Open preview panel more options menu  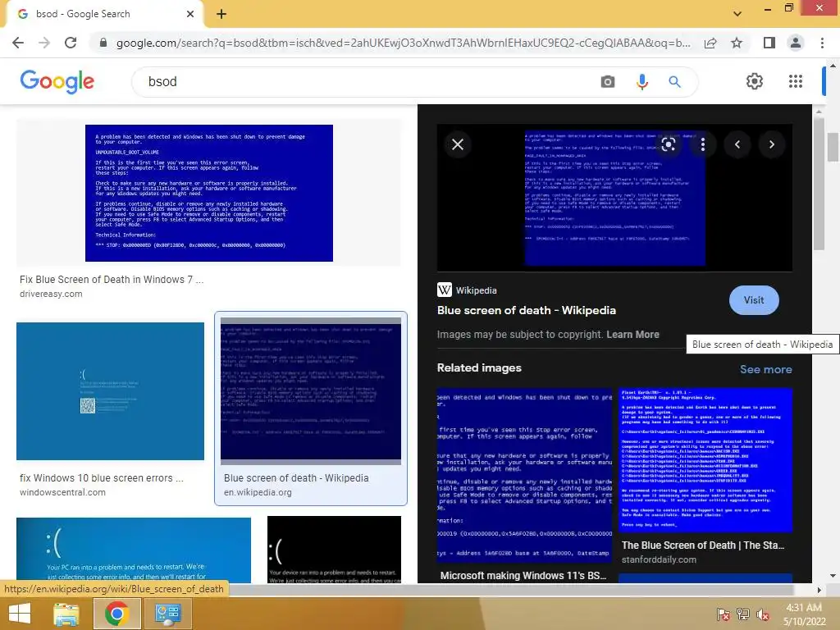coord(703,144)
